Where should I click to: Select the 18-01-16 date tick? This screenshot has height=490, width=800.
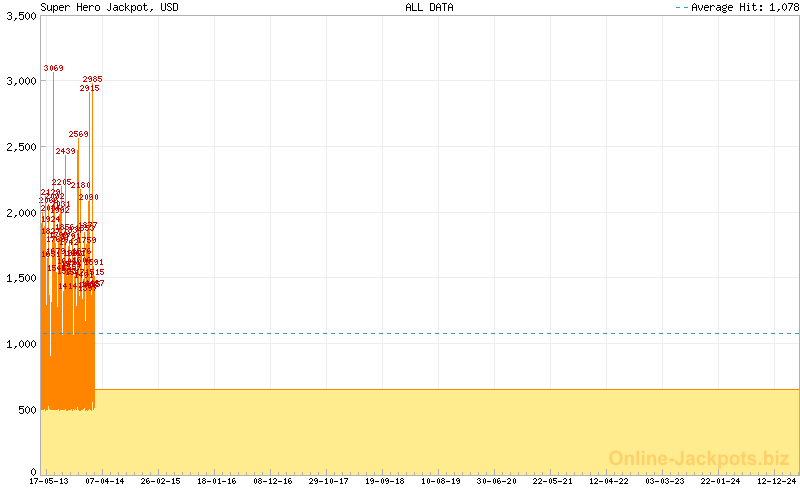tap(217, 481)
